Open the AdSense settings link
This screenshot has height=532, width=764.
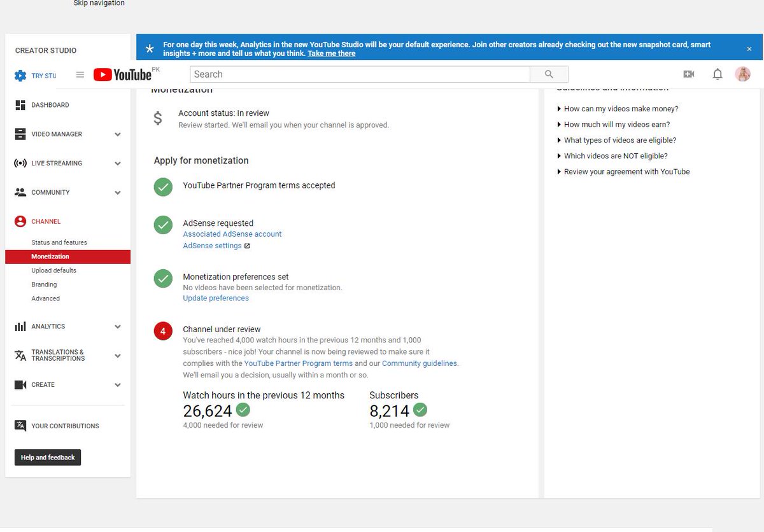tap(212, 246)
